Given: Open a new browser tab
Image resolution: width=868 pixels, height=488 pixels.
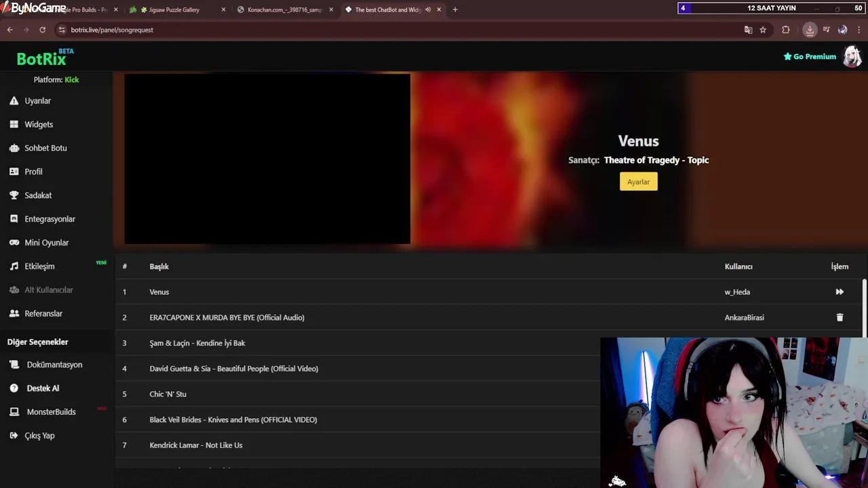Looking at the screenshot, I should point(455,9).
